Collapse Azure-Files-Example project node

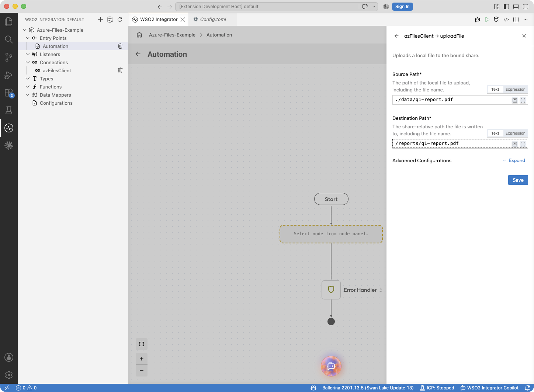click(x=25, y=30)
